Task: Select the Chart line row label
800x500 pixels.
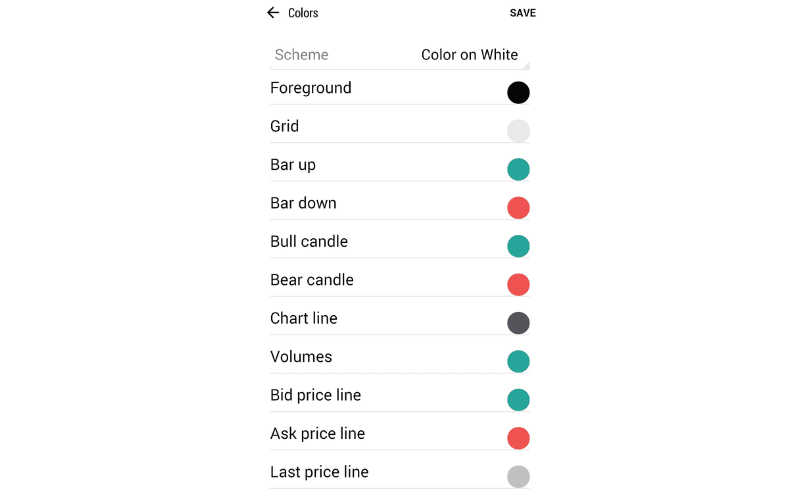Action: point(304,318)
